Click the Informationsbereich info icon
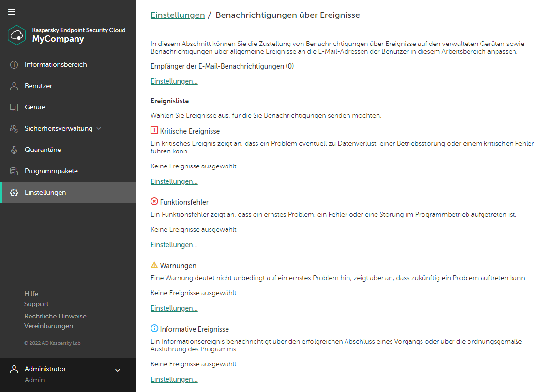Viewport: 558px width, 392px height. click(14, 65)
